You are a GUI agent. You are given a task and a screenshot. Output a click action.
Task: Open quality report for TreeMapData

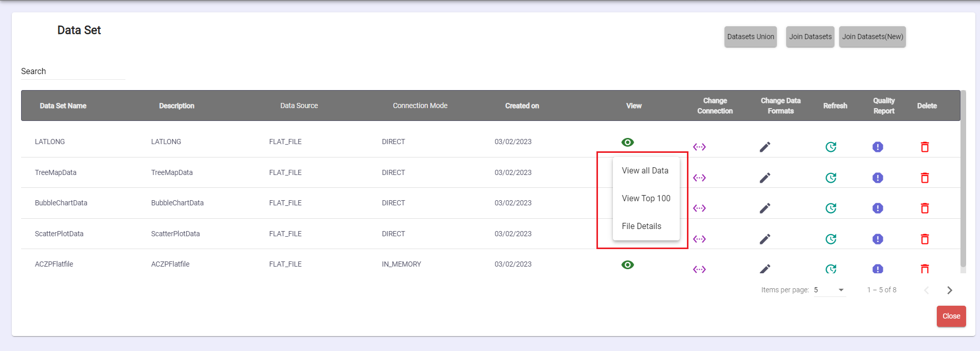pyautogui.click(x=877, y=178)
